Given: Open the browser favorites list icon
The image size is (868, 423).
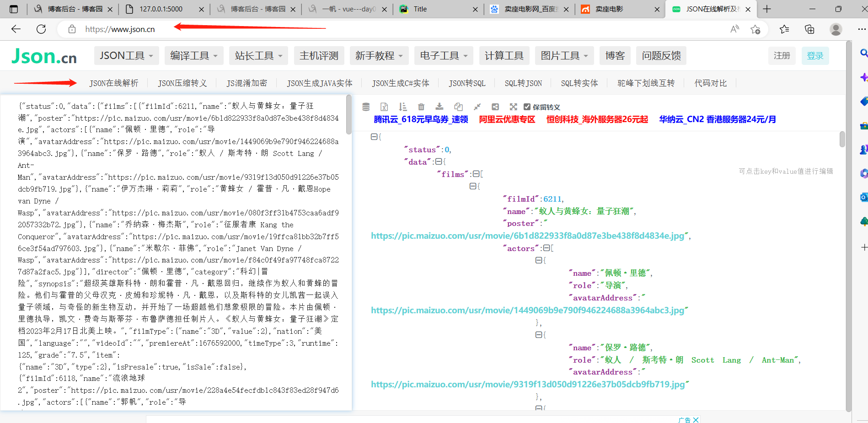Looking at the screenshot, I should click(784, 29).
